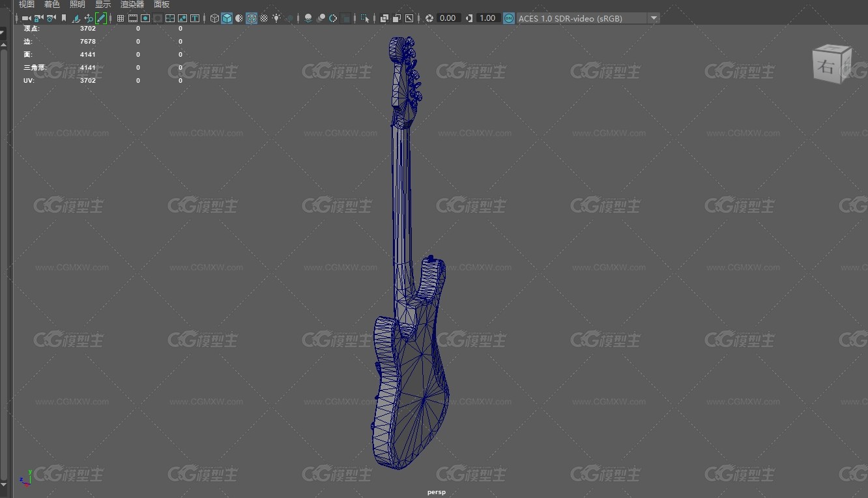Click the UV label in the heads-up display
The image size is (868, 498).
29,81
